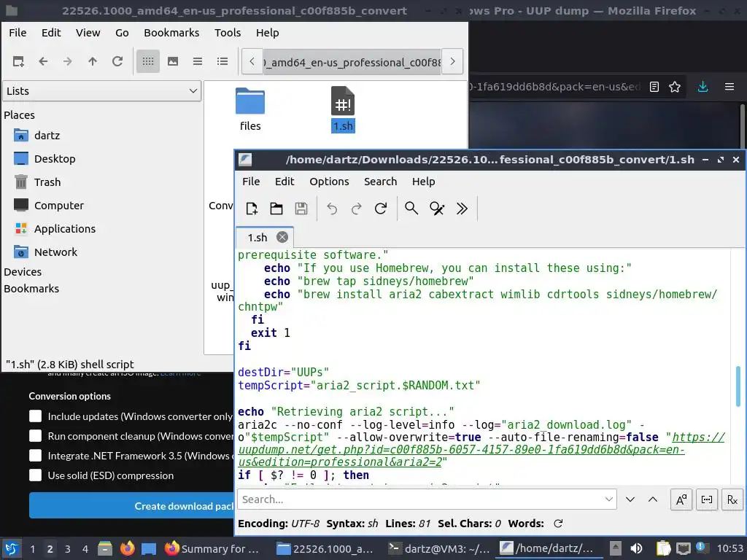Go to parent folder in file manager
This screenshot has height=560, width=747.
93,61
